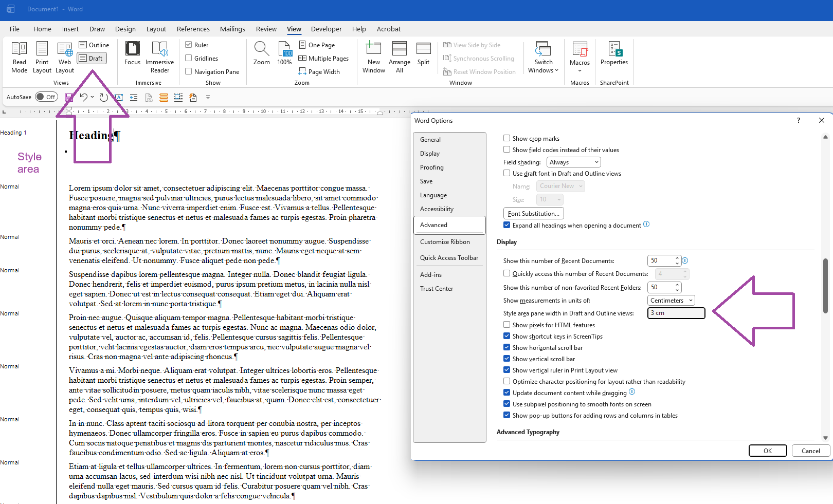Click Style area pane width field
Screen dimensions: 833x504
point(676,313)
